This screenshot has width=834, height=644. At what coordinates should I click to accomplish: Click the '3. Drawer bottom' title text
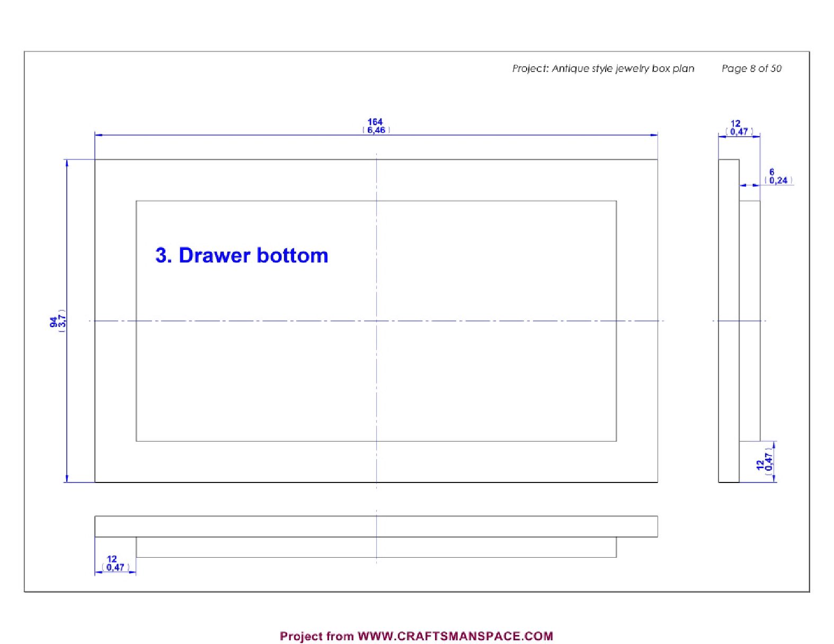[x=242, y=255]
